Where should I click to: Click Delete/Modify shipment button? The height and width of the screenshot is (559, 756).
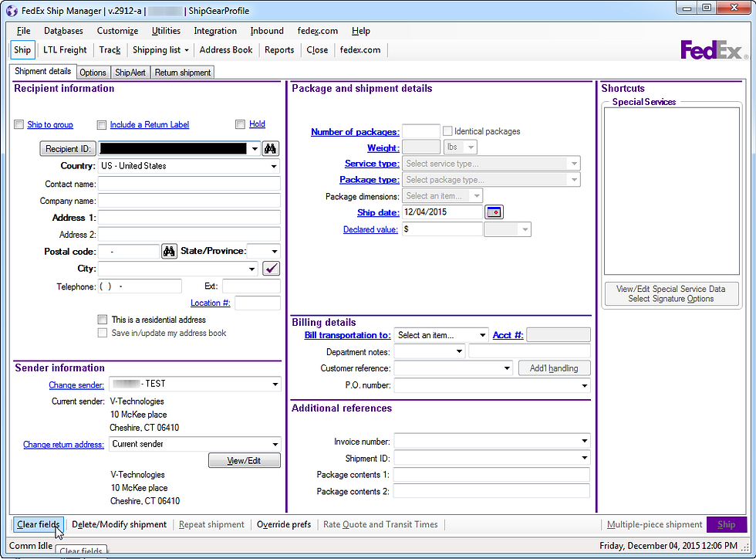click(119, 524)
